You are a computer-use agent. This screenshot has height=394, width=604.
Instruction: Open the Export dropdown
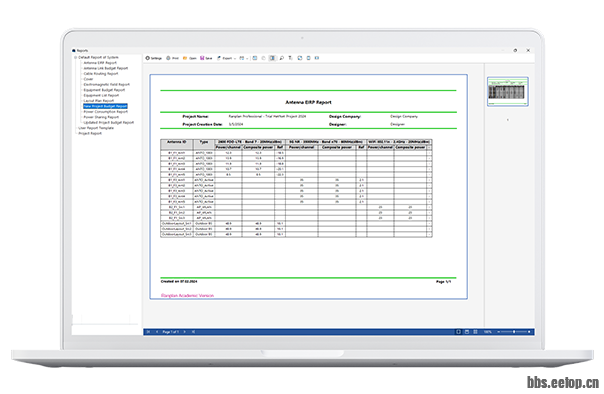pos(226,58)
